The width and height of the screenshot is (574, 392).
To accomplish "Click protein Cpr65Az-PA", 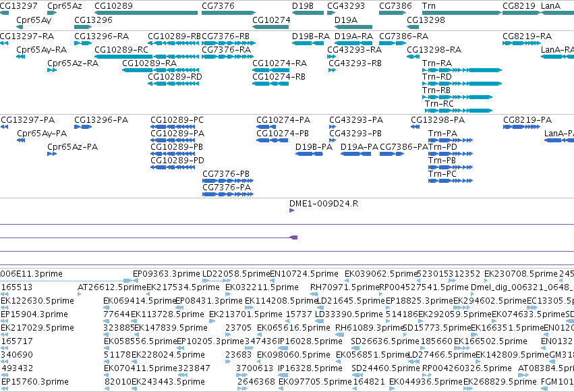I will point(52,154).
